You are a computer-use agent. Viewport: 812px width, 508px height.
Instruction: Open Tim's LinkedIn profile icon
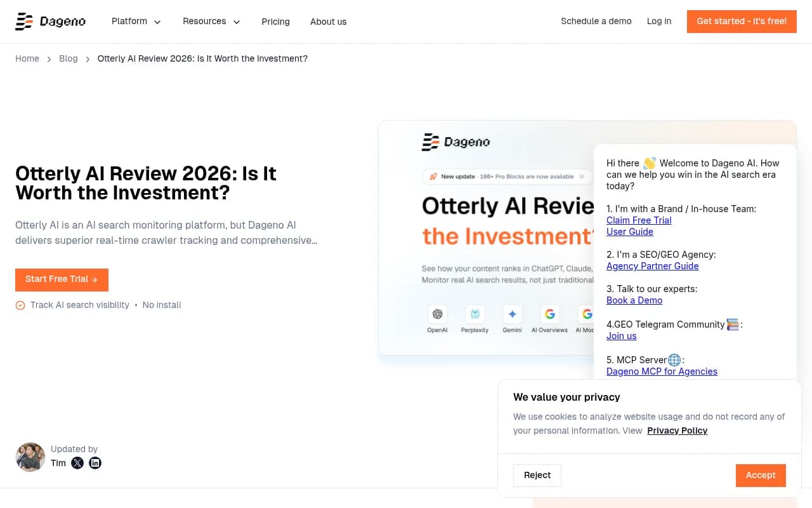pyautogui.click(x=95, y=463)
